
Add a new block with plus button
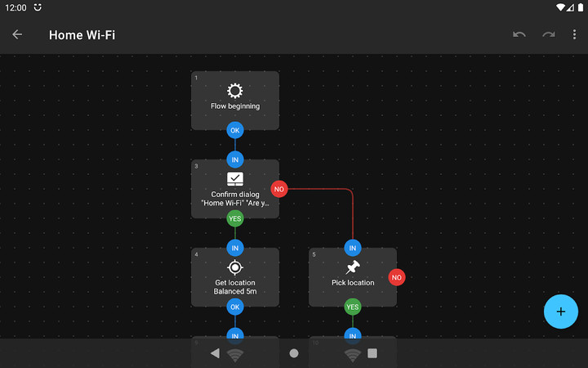pos(560,312)
